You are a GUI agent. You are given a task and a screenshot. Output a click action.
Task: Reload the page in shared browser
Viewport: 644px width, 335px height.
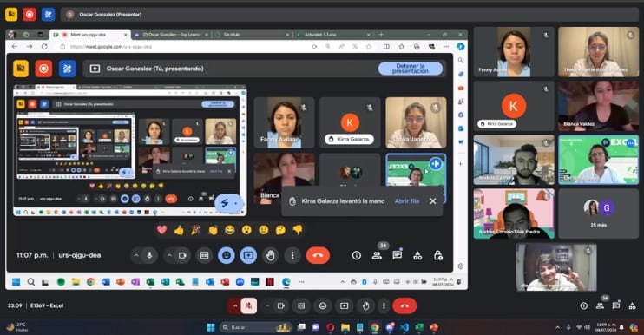click(44, 47)
